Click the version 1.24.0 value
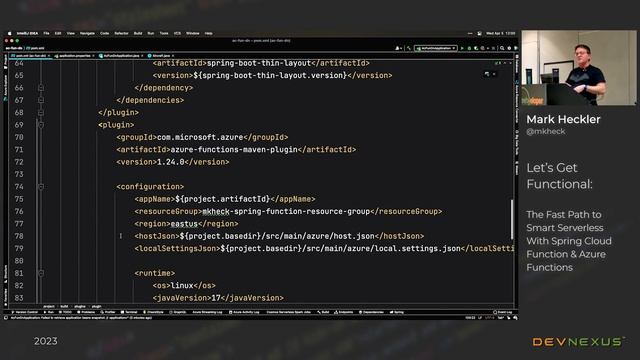640x360 pixels. tap(171, 162)
